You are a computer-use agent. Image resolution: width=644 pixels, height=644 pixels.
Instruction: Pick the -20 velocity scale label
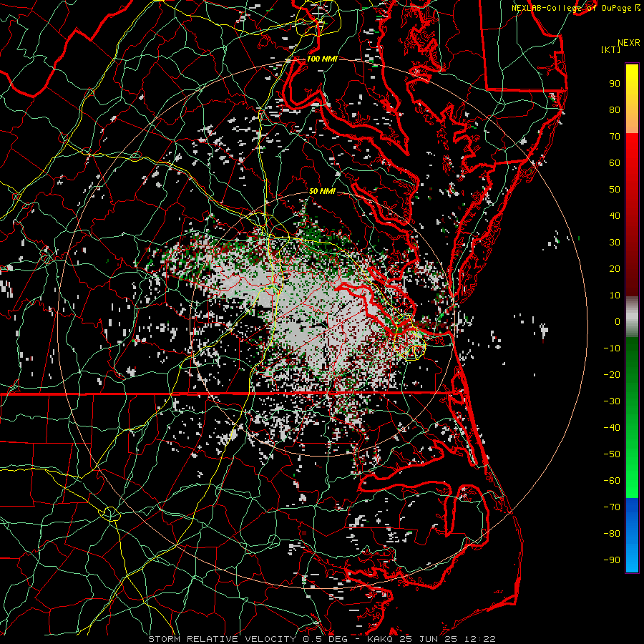click(x=612, y=375)
